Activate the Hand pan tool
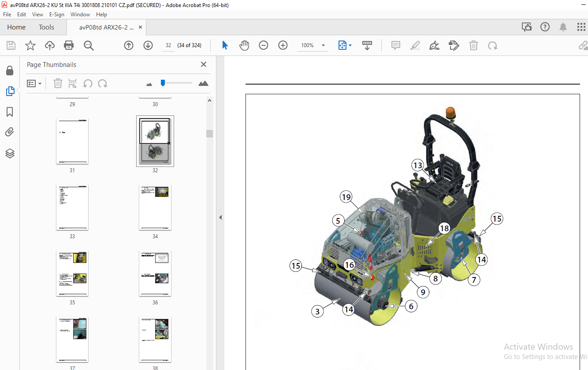 point(244,45)
